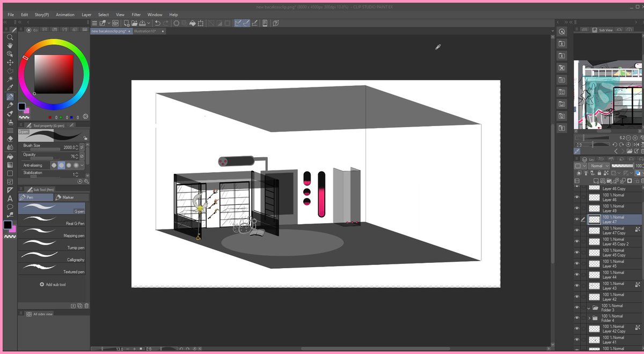Screen dimensions: 644x354
Task: Click the Clear layer icon in command bar
Action: [x=177, y=23]
